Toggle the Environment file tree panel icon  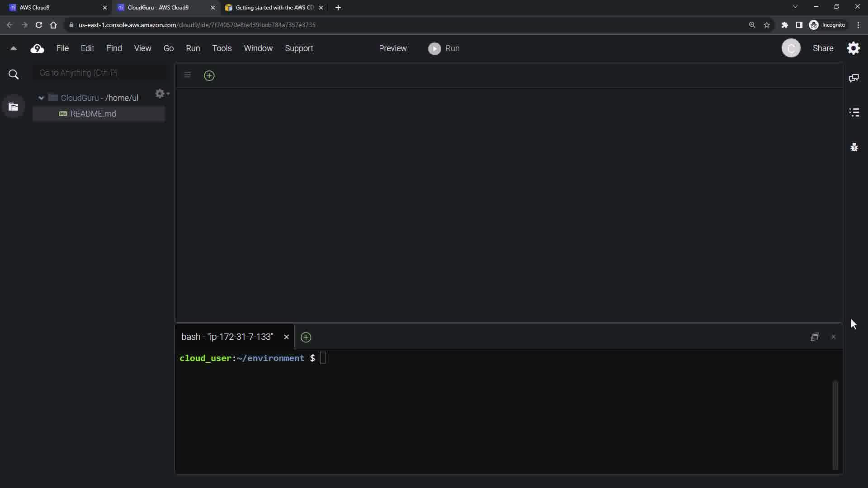click(14, 107)
